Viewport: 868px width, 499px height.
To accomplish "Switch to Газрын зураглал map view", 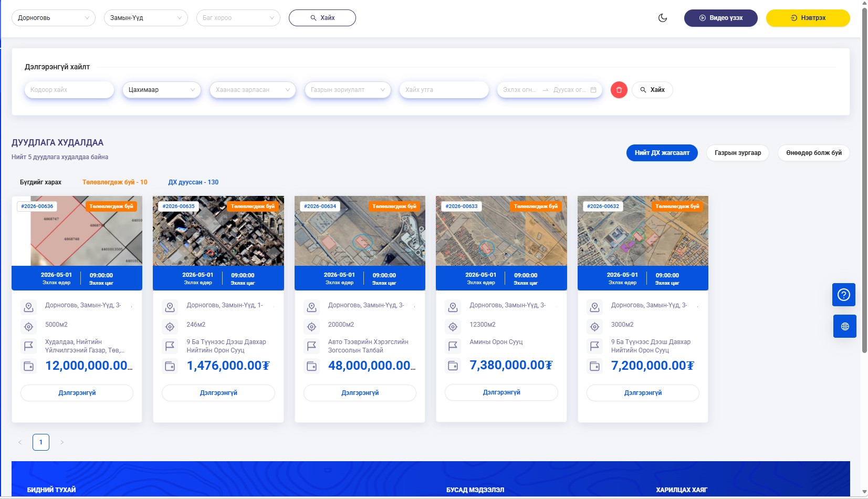I will coord(737,153).
